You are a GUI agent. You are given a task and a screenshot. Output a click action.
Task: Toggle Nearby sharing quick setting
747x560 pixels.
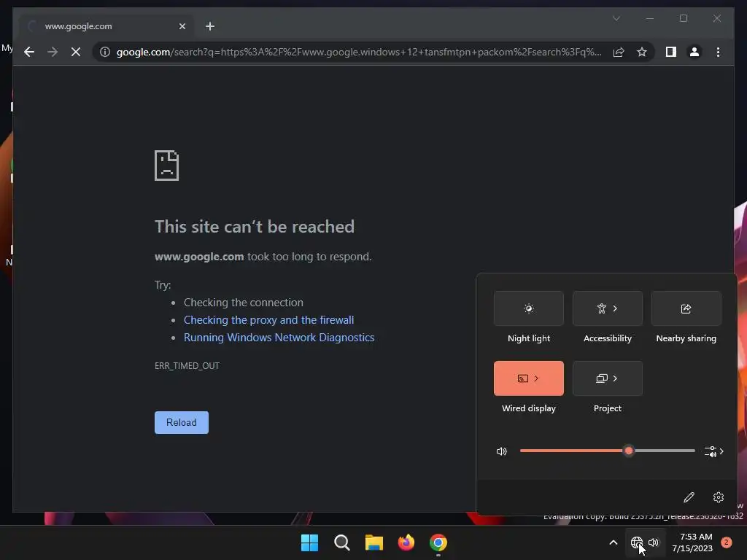(x=686, y=308)
